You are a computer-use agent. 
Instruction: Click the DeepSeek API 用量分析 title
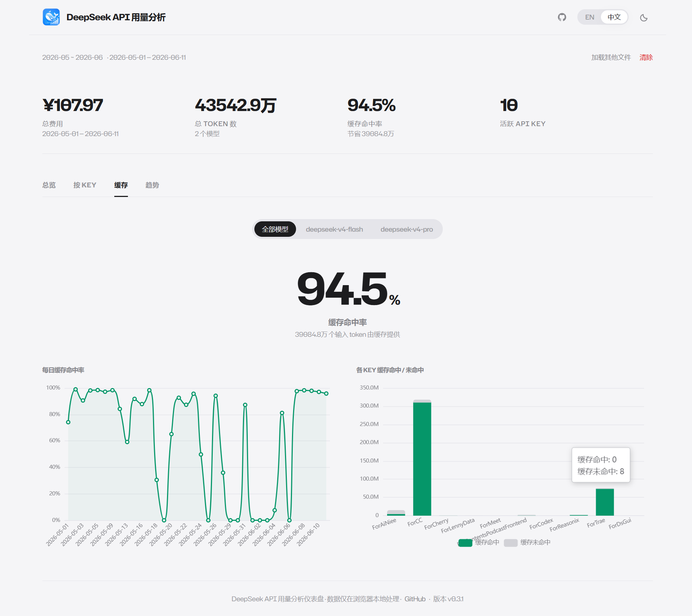click(x=116, y=17)
